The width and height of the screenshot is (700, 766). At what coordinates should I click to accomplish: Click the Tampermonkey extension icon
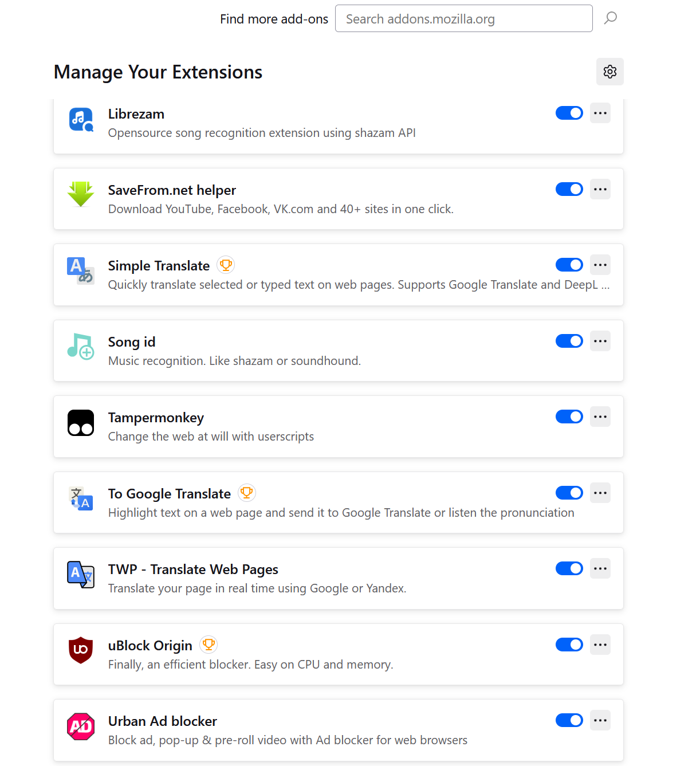tap(81, 423)
